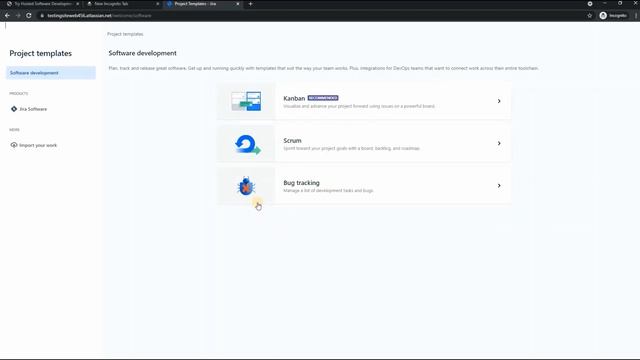Click the Import your work cloud icon
Viewport: 640px width, 360px height.
(14, 145)
